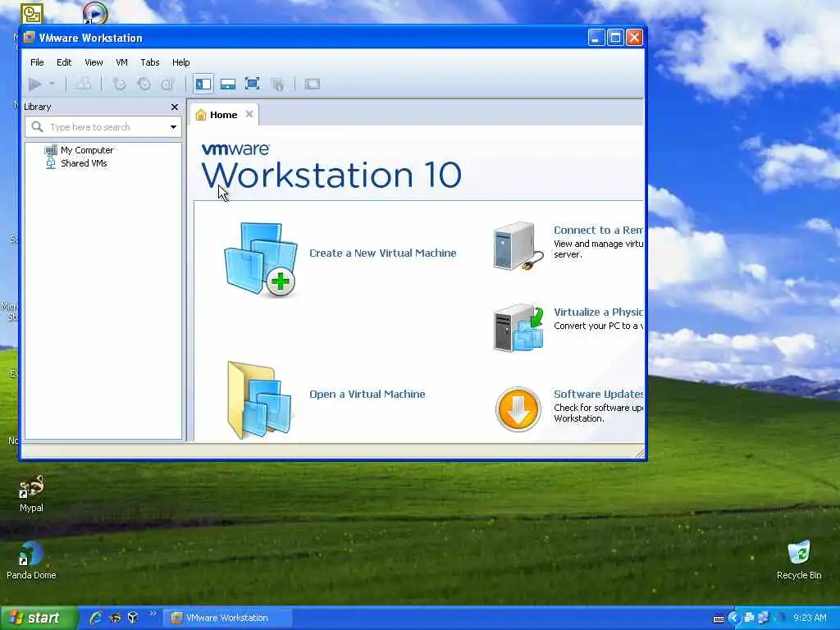Click the Unity mode toolbar icon

(x=277, y=84)
